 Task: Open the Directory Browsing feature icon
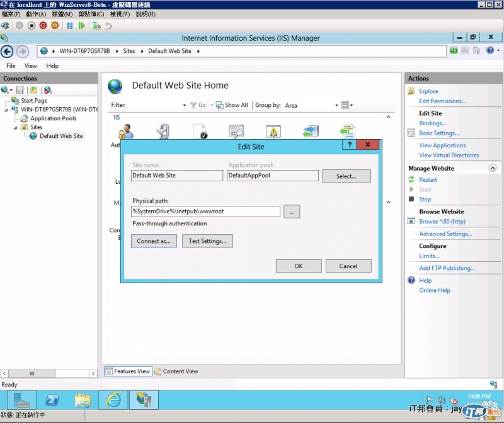click(x=236, y=132)
